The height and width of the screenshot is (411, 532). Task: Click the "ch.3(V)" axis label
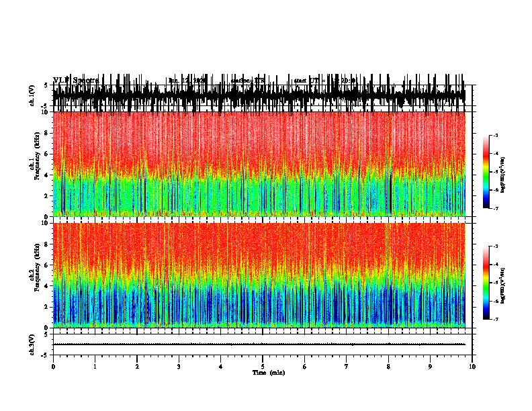coord(32,345)
